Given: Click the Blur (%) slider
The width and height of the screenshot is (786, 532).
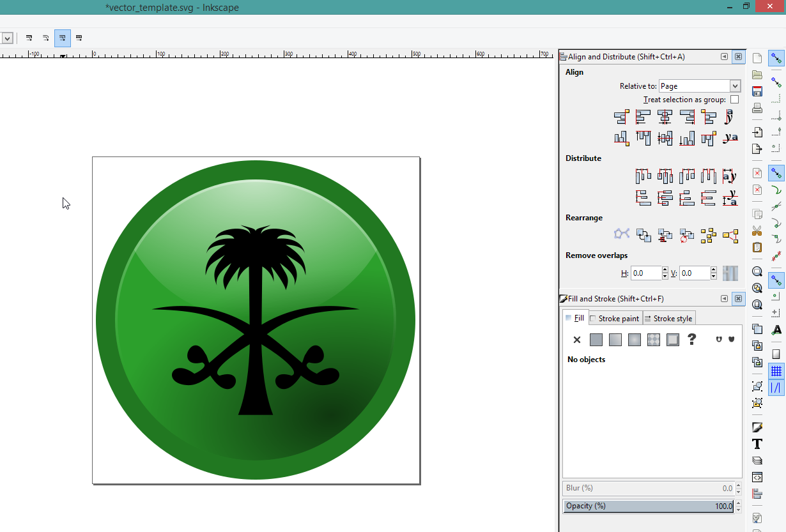Looking at the screenshot, I should (x=649, y=488).
